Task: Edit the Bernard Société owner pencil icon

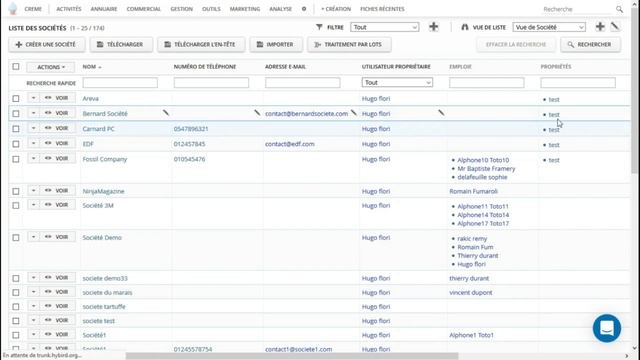Action: (441, 113)
